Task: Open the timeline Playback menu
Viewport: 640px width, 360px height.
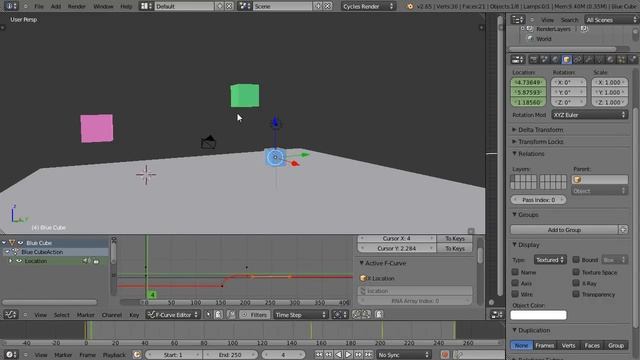Action: point(114,355)
